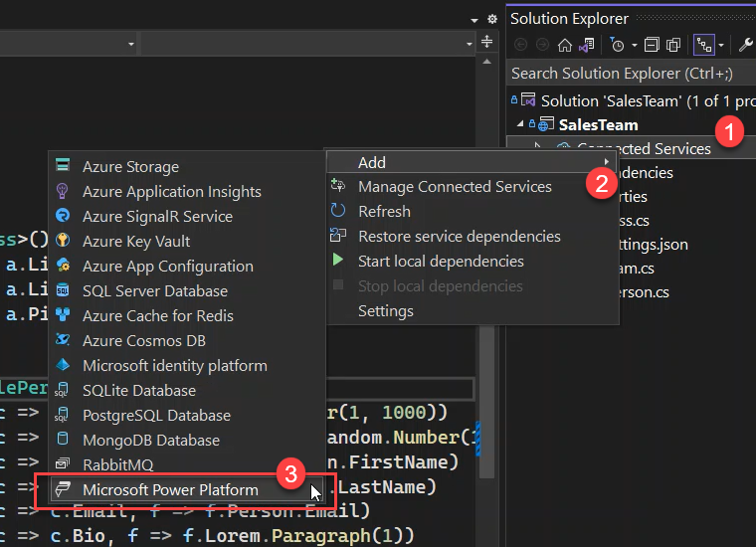Image resolution: width=756 pixels, height=547 pixels.
Task: Select the Connected Services node
Action: point(644,148)
